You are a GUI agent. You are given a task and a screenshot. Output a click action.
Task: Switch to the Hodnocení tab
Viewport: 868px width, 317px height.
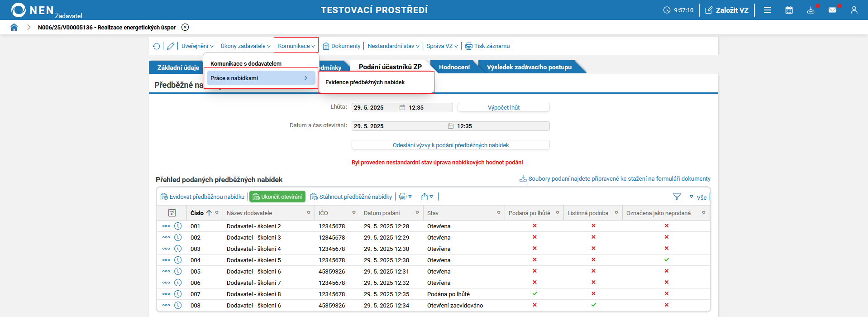click(x=454, y=67)
